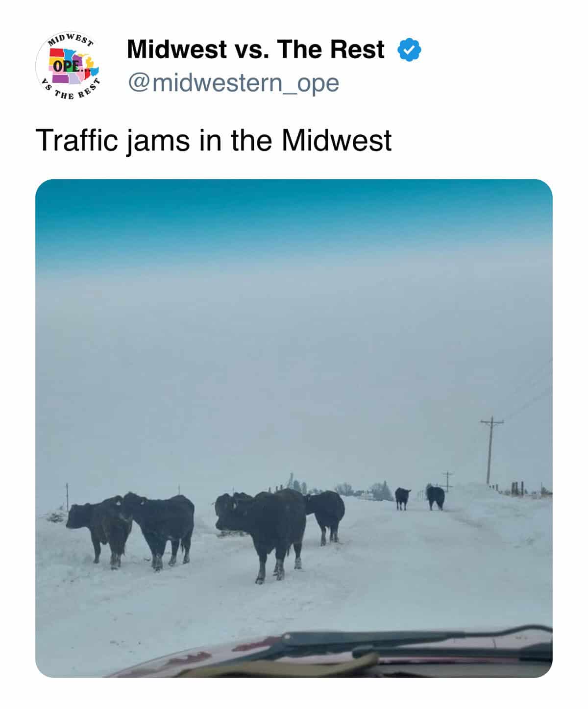Click the blue verified checkmark badge
This screenshot has height=709, width=588.
click(410, 49)
